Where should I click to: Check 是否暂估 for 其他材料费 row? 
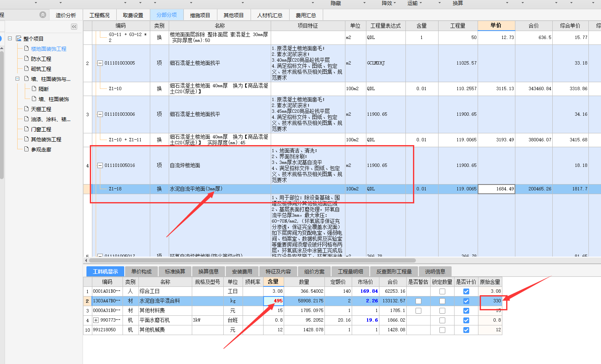coord(418,311)
